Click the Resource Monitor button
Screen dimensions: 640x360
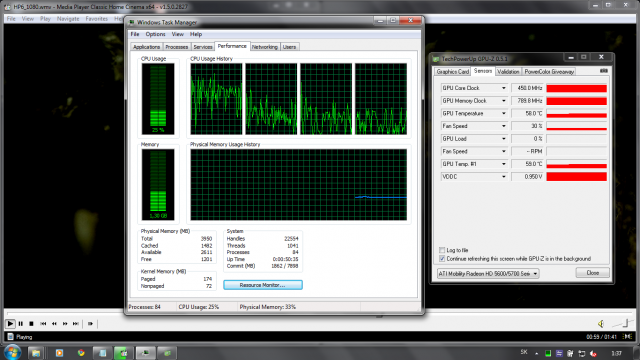point(263,285)
